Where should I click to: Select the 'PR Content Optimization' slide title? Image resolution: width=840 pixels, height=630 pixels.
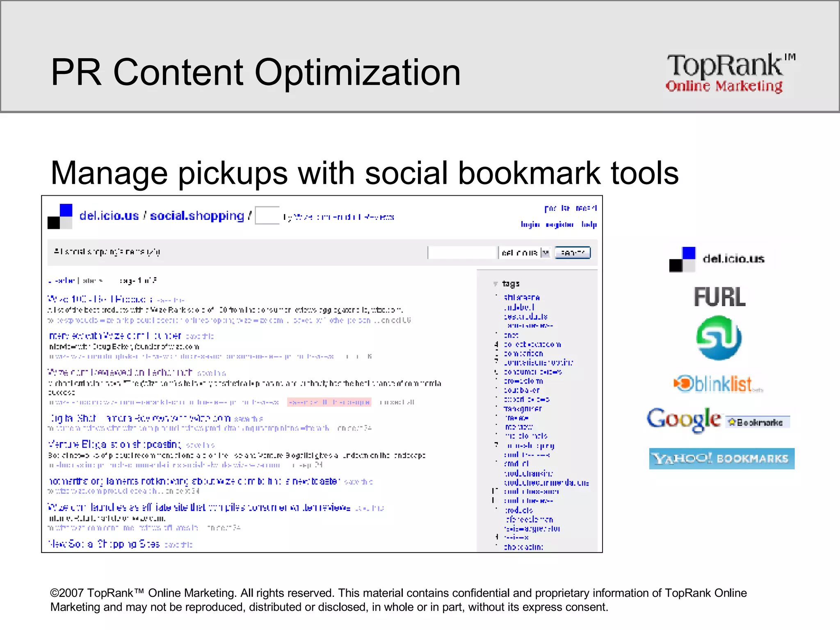click(256, 72)
